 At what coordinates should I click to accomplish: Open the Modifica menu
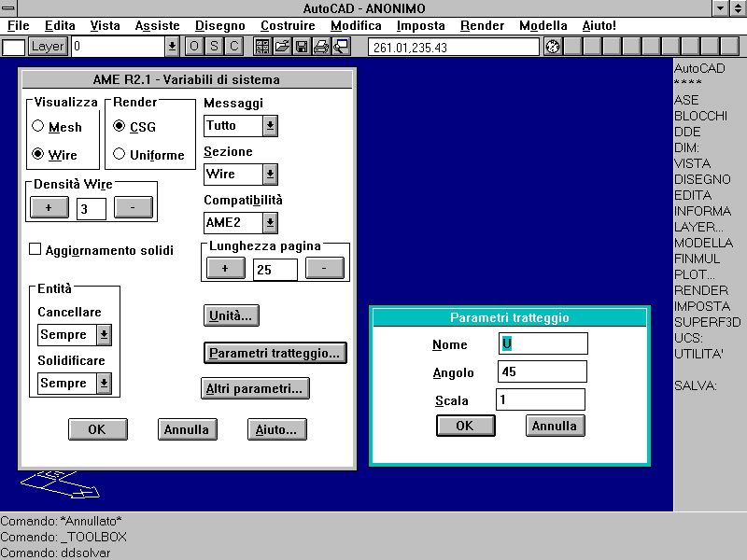tap(356, 25)
